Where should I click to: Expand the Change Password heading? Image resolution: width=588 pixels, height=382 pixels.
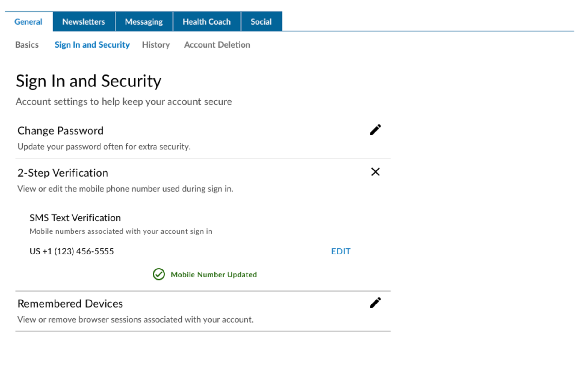[x=60, y=131]
